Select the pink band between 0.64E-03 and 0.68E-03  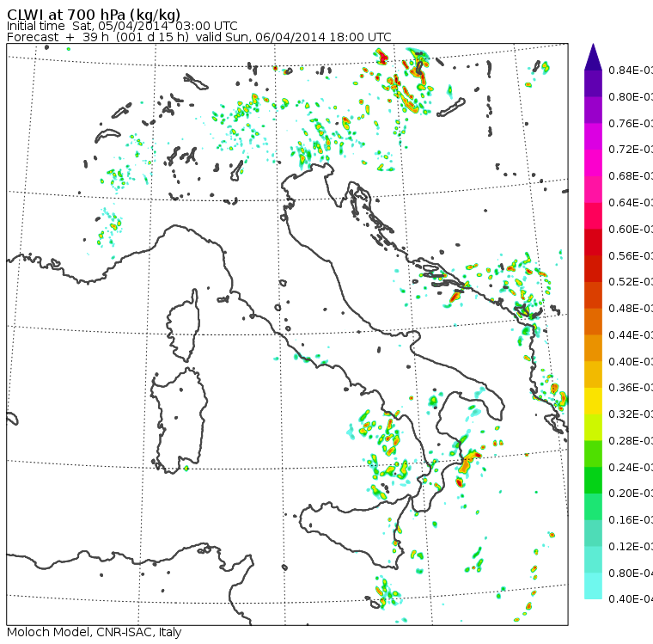tap(593, 190)
